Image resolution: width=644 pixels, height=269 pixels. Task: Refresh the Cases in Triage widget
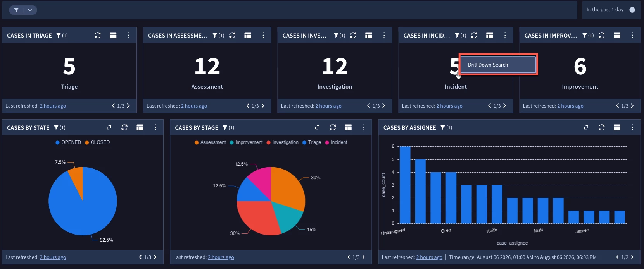(x=98, y=35)
